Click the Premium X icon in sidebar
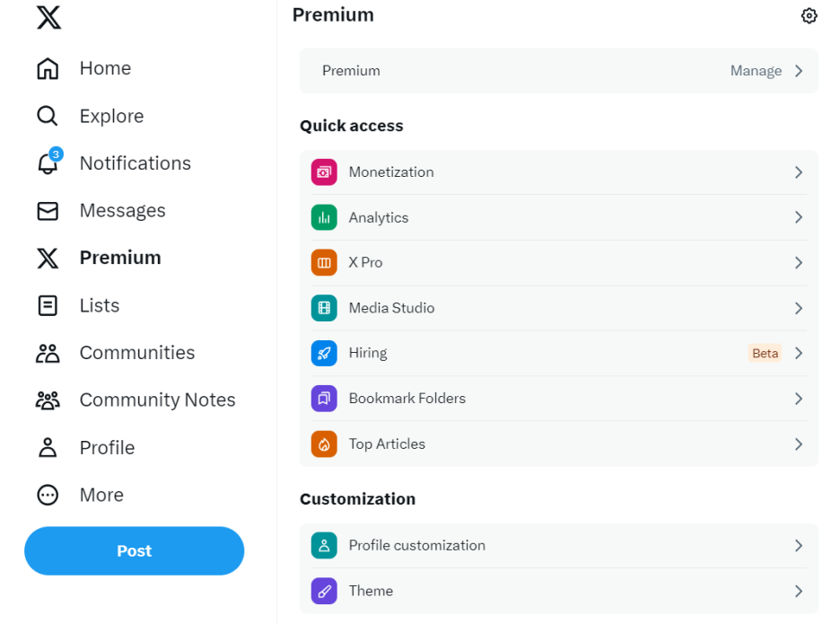 48,258
